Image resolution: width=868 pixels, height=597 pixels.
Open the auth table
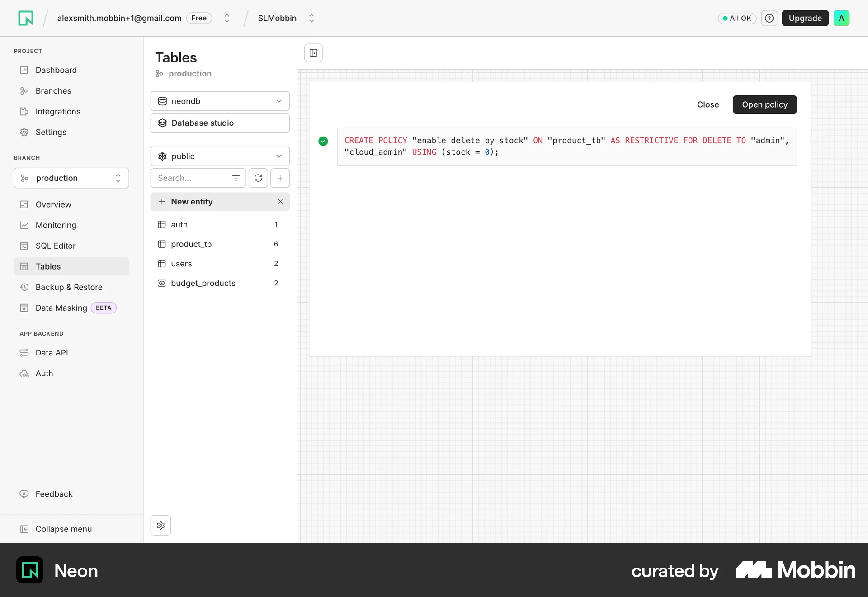click(x=220, y=225)
